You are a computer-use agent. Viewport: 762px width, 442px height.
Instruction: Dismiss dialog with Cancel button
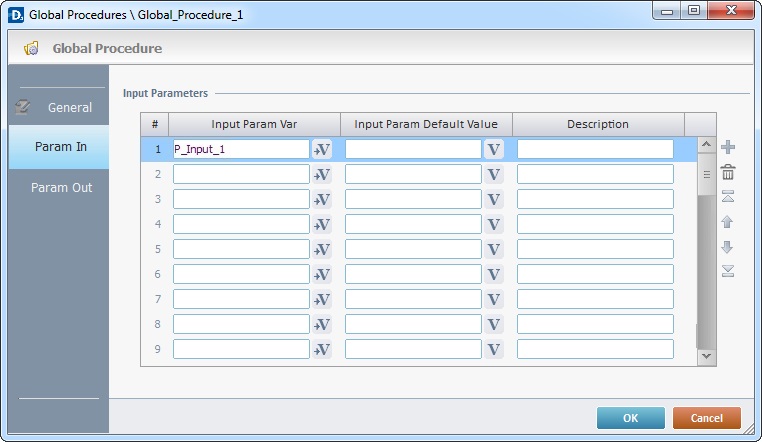[x=707, y=418]
